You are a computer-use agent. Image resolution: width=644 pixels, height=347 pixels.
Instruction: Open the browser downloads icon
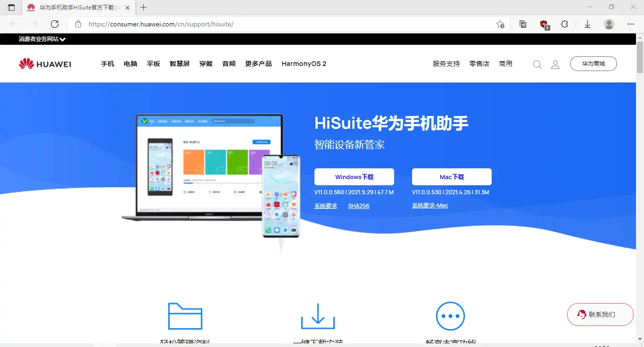click(587, 24)
